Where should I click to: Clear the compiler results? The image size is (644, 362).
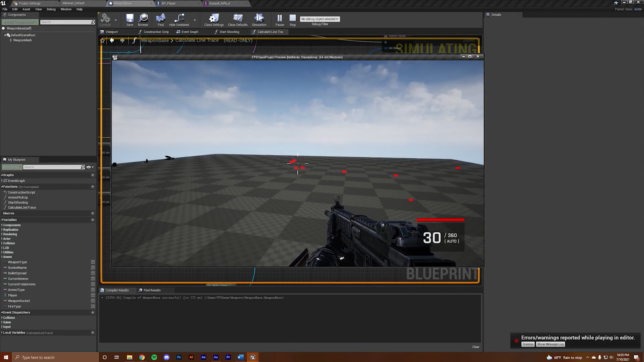coord(476,347)
